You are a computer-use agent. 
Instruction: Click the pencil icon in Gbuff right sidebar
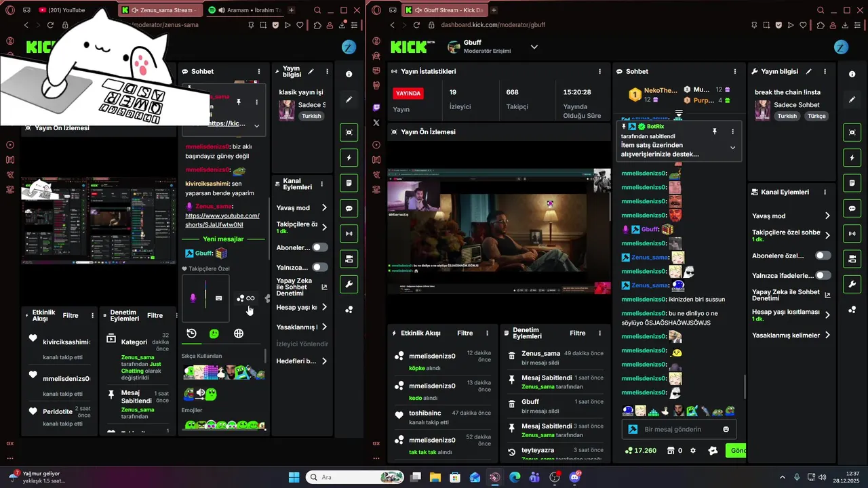852,100
